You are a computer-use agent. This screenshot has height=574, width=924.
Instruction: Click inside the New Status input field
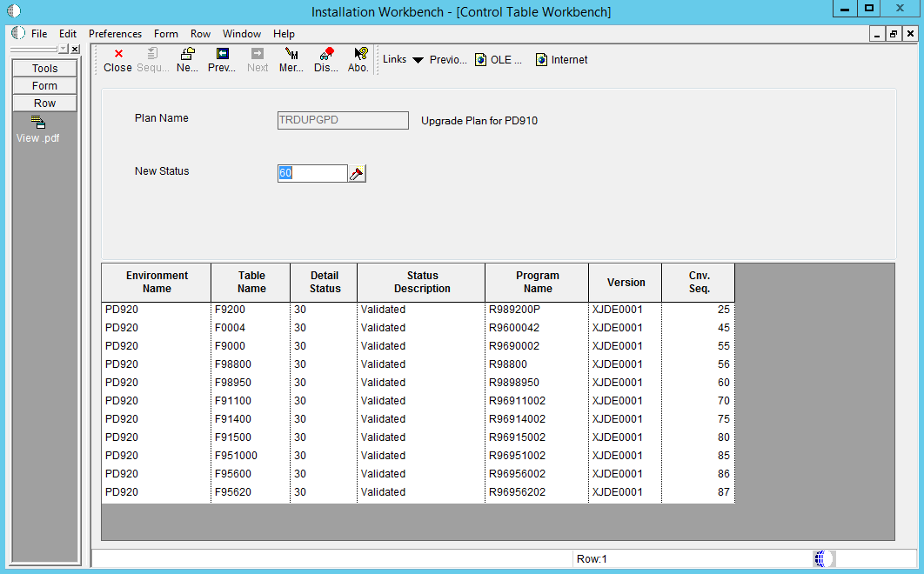[311, 173]
